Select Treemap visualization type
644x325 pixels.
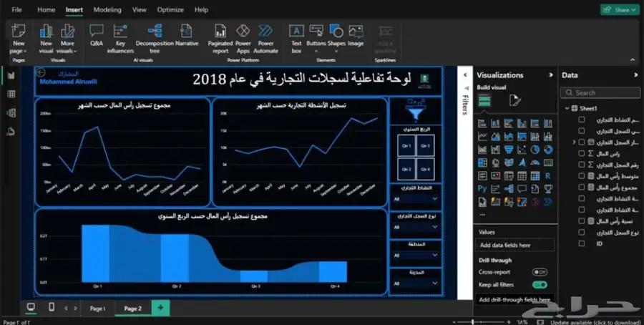(482, 162)
